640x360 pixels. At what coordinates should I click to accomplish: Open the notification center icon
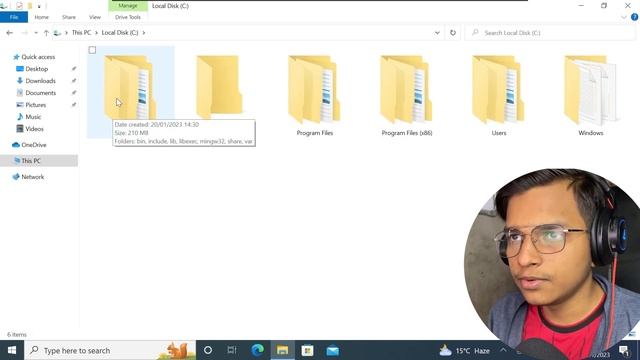[x=624, y=350]
